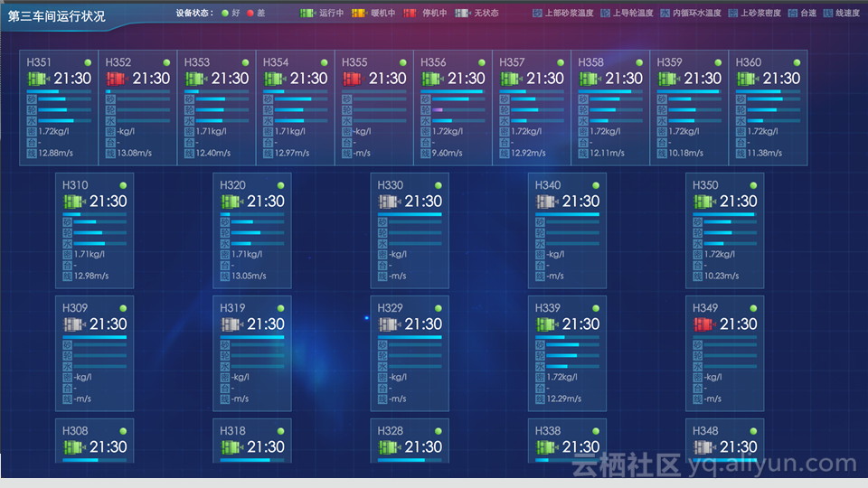The height and width of the screenshot is (488, 868).
Task: Click the 10.23m/s speed on H350
Action: [x=722, y=277]
